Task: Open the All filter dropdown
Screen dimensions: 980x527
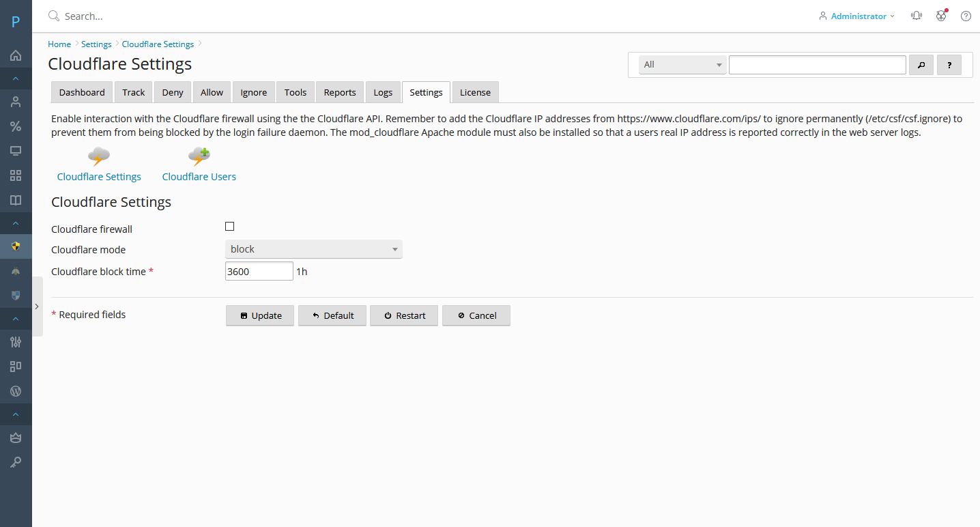Action: 682,65
